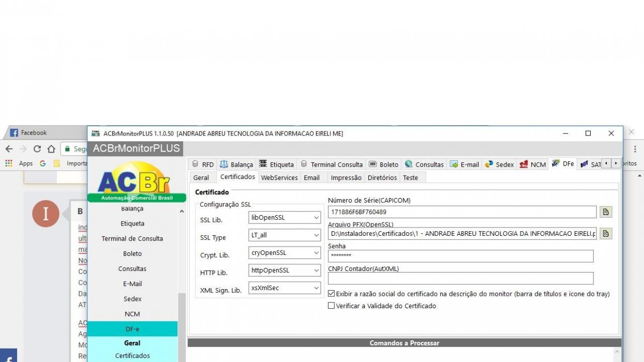
Task: Select the Certificados sub-tab
Action: point(237,177)
